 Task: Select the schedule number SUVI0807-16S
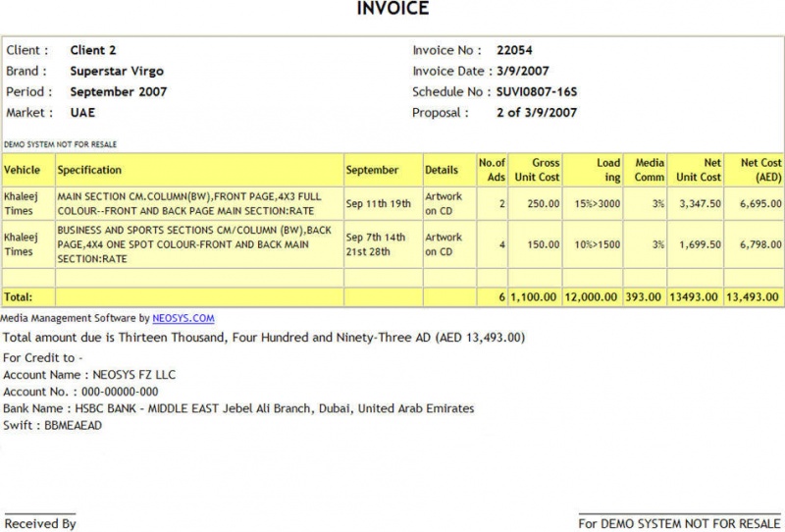[537, 91]
